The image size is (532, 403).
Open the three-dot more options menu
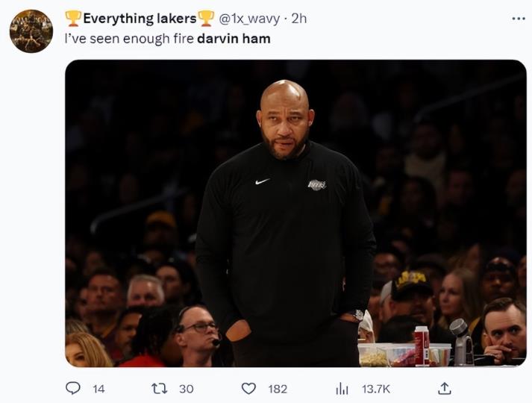point(519,19)
